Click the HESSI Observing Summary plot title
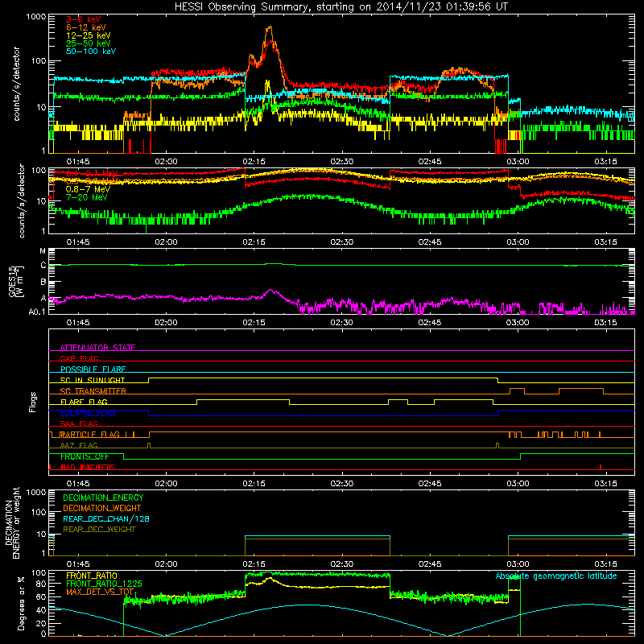Image resolution: width=644 pixels, height=644 pixels. pyautogui.click(x=341, y=7)
